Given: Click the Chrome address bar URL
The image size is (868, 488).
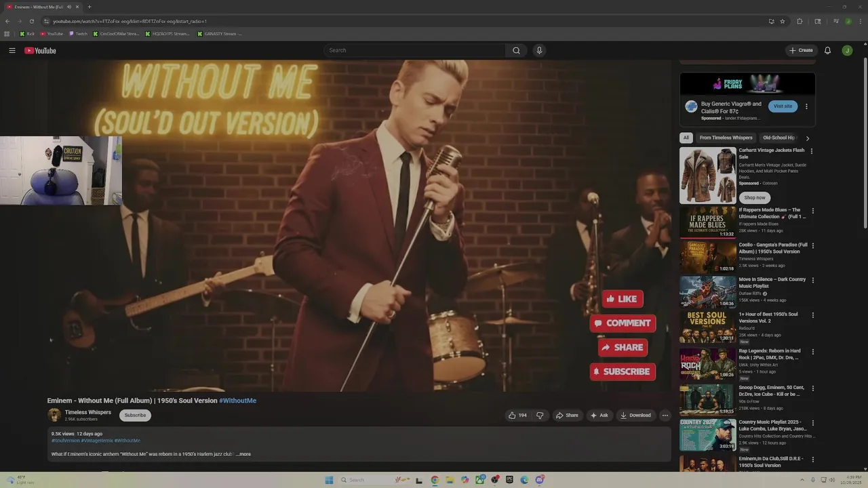Looking at the screenshot, I should 130,21.
